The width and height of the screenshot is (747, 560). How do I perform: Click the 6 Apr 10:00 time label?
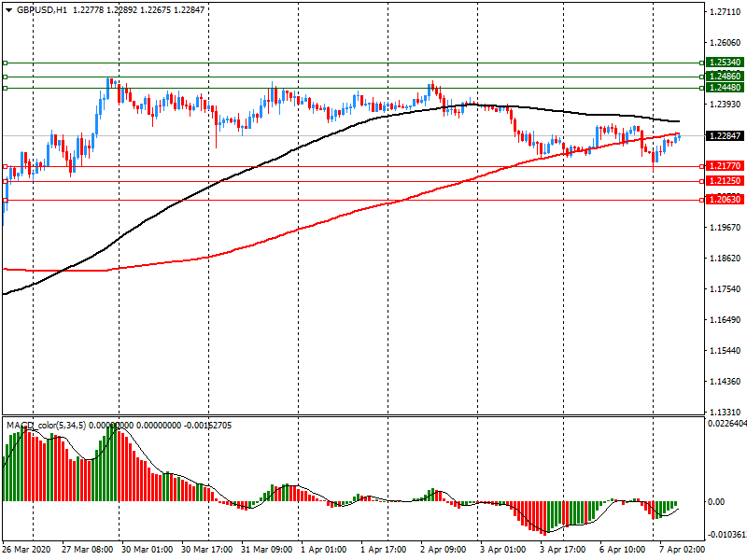pos(623,550)
